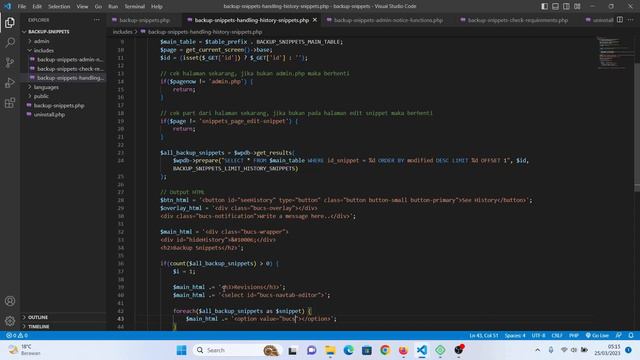Open Firefox from taskbar
The width and height of the screenshot is (640, 360).
coord(403,350)
